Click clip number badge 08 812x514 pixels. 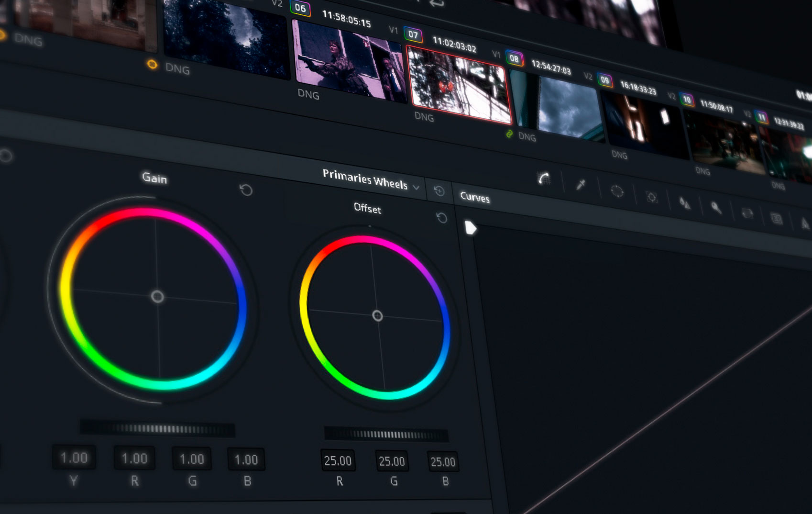(514, 58)
